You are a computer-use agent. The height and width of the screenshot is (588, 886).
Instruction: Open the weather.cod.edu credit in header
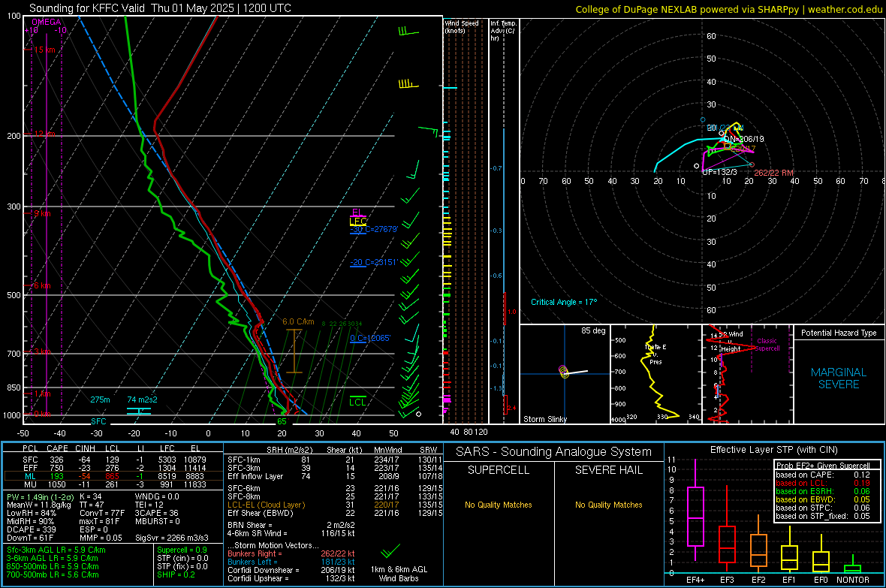[845, 10]
